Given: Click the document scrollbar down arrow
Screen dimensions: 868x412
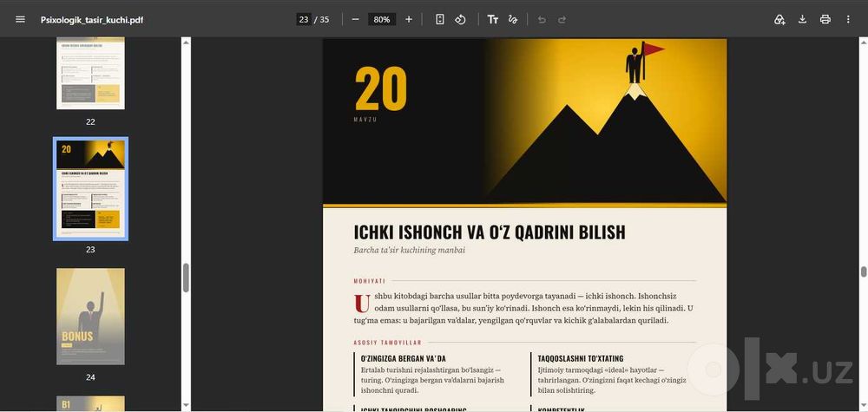Looking at the screenshot, I should [863, 407].
